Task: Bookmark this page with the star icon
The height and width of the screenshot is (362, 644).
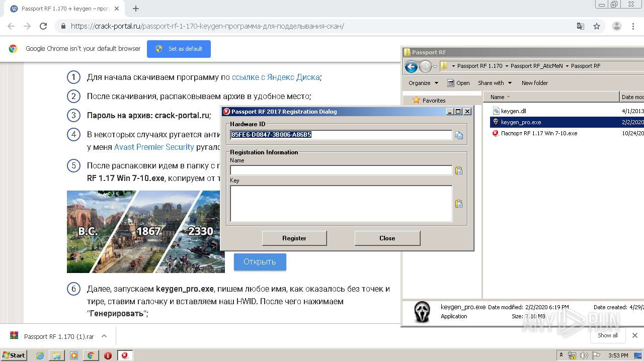Action: pos(597,26)
